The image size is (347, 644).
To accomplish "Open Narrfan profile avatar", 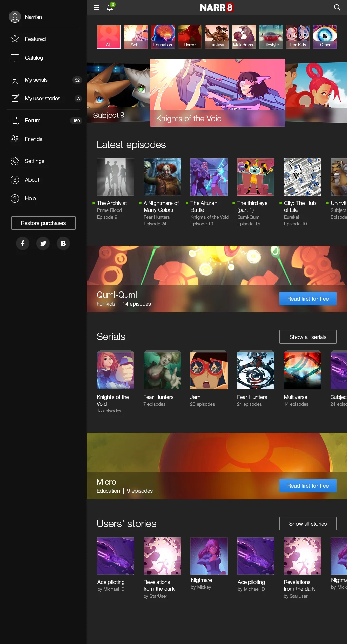I will click(15, 17).
